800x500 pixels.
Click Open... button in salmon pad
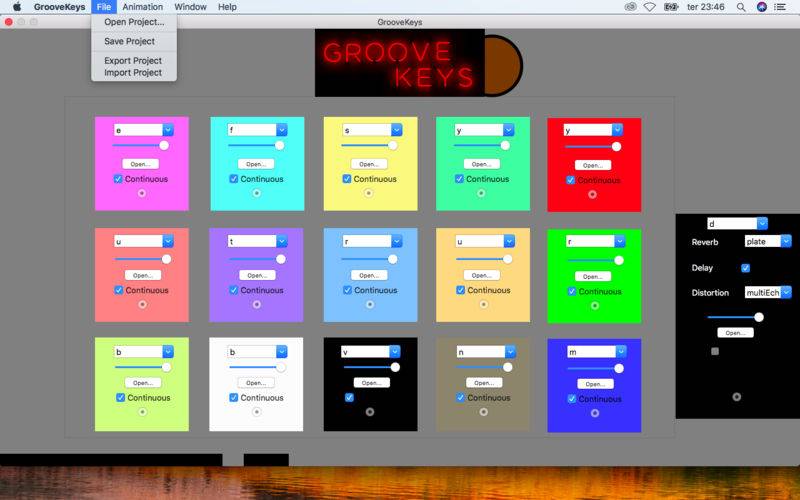(143, 276)
